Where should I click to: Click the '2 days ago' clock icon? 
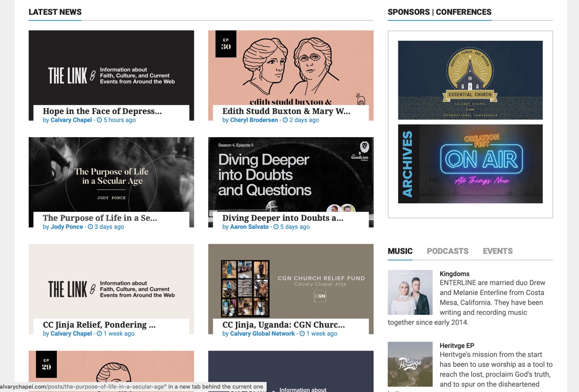tap(285, 120)
